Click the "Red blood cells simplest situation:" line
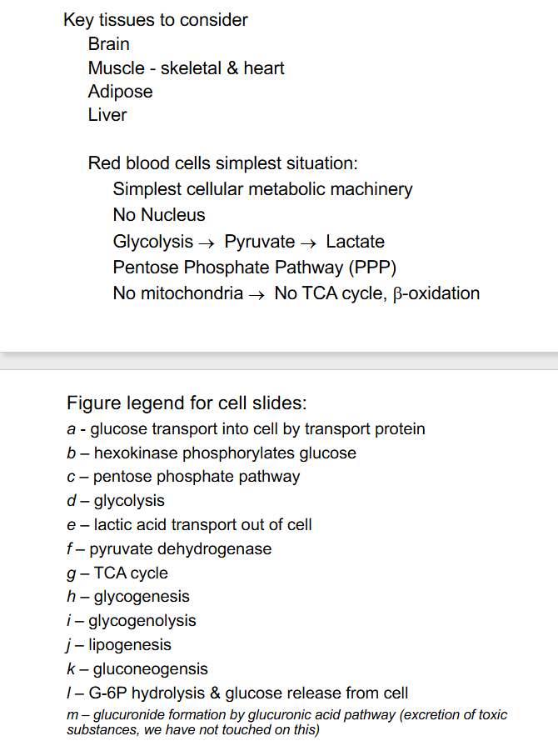558x756 pixels. click(222, 164)
